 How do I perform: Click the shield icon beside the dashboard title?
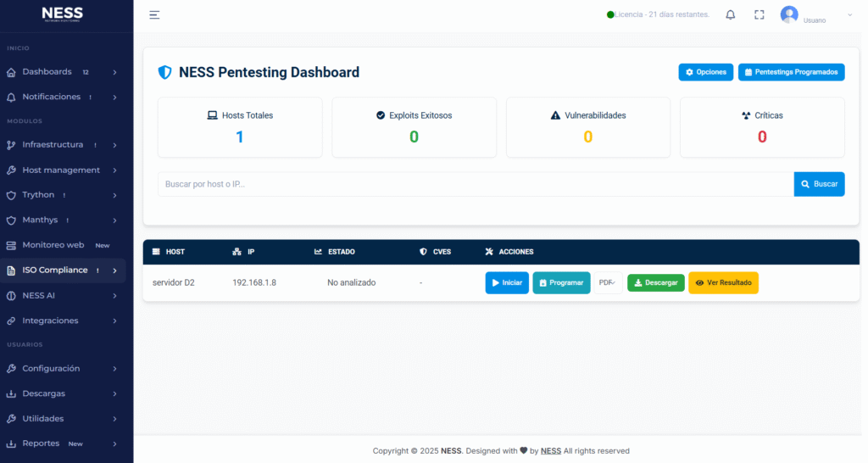(x=165, y=73)
